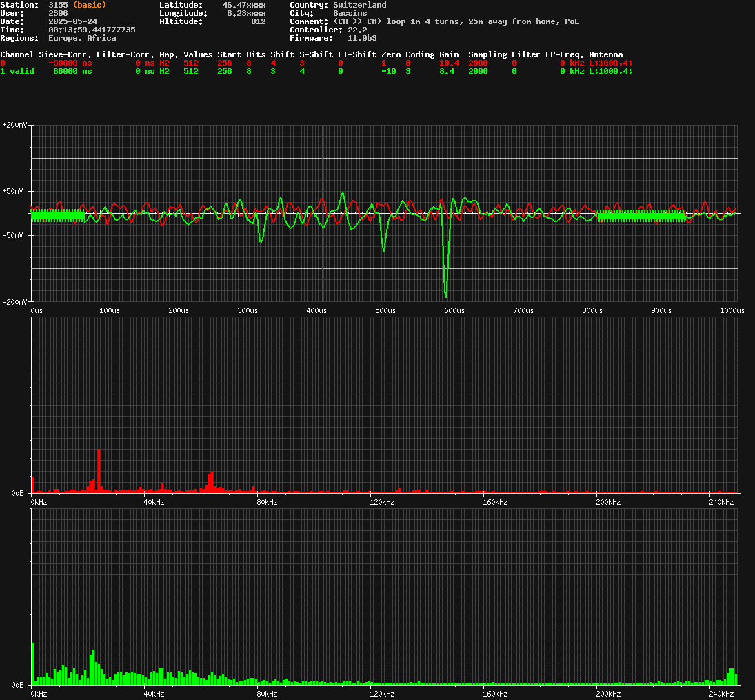Click the "Channel" column header
The image size is (755, 700).
click(17, 54)
